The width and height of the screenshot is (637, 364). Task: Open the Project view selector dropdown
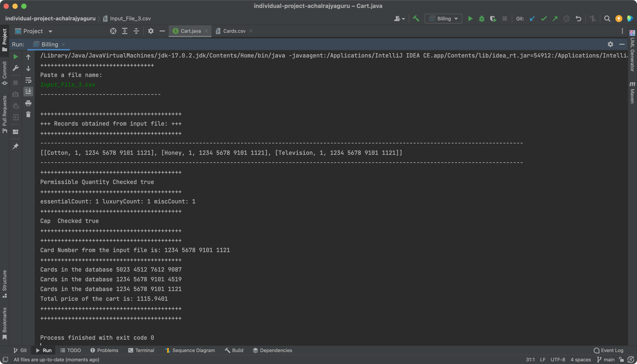34,31
